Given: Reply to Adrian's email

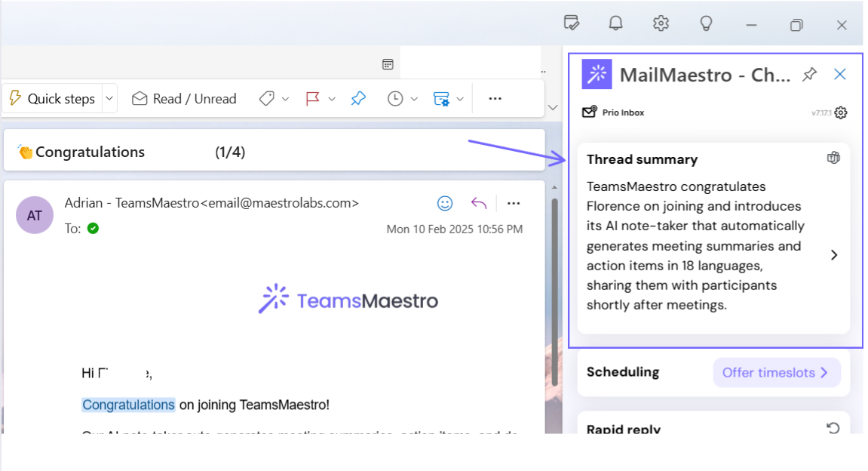Looking at the screenshot, I should pos(479,203).
